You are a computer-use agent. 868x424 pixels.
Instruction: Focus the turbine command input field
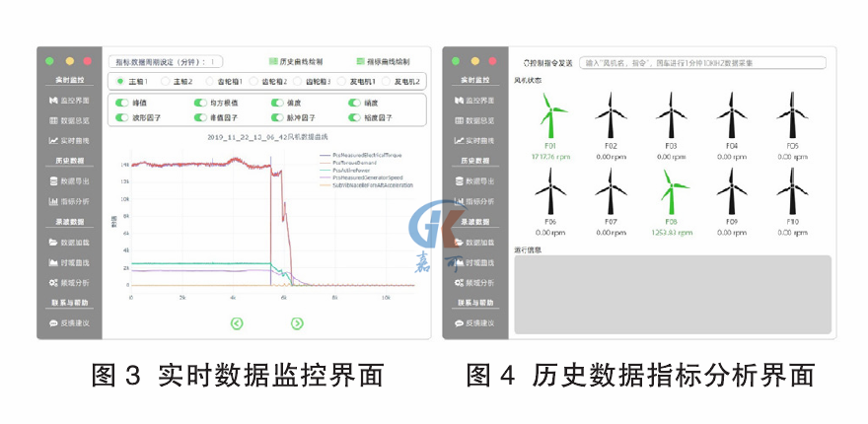pyautogui.click(x=700, y=62)
